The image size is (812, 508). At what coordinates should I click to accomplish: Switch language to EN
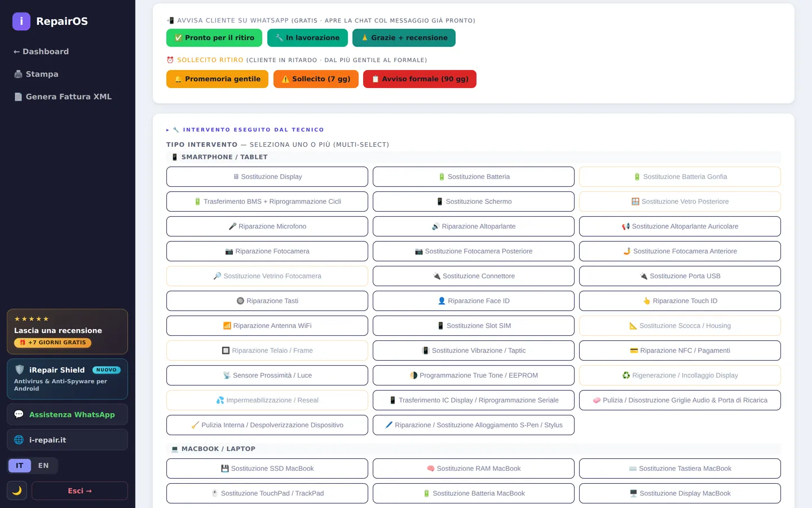tap(43, 466)
